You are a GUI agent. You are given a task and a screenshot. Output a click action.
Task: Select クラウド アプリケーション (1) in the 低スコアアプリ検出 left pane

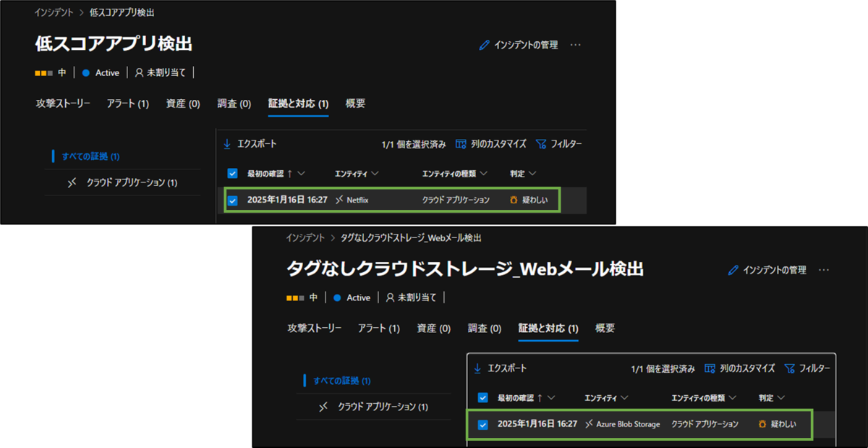pos(132,183)
